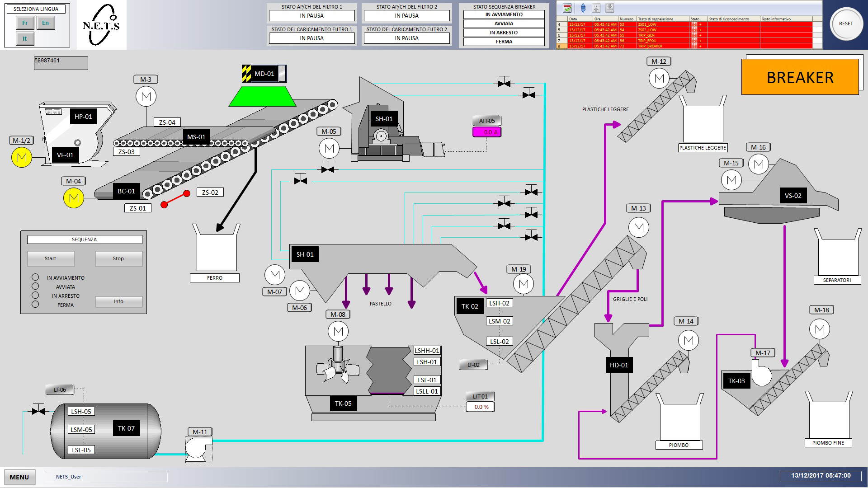Stop the sequence with the Stop button
Viewport: 868px width, 488px height.
click(x=118, y=258)
